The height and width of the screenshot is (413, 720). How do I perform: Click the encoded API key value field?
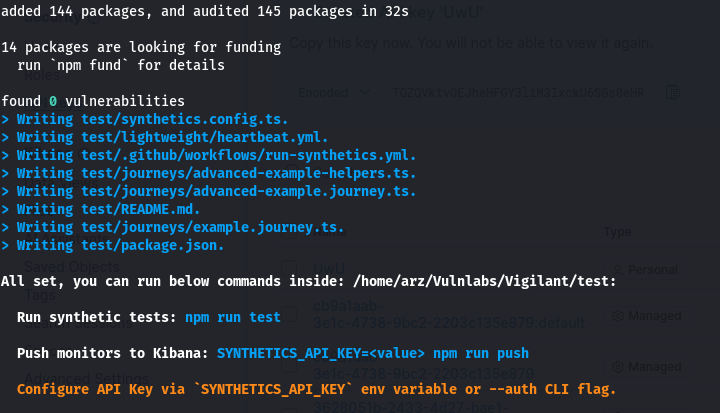click(x=518, y=92)
